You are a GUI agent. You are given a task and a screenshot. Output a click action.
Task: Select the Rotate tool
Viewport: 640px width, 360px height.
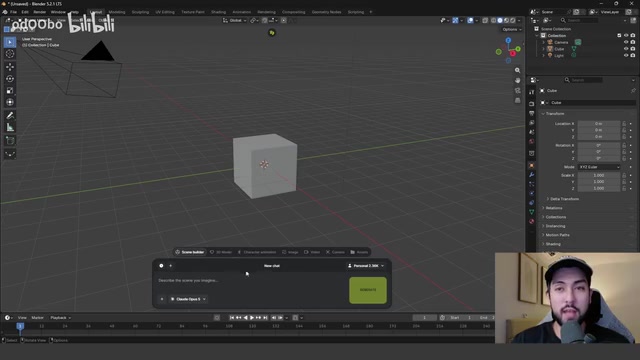pyautogui.click(x=10, y=79)
